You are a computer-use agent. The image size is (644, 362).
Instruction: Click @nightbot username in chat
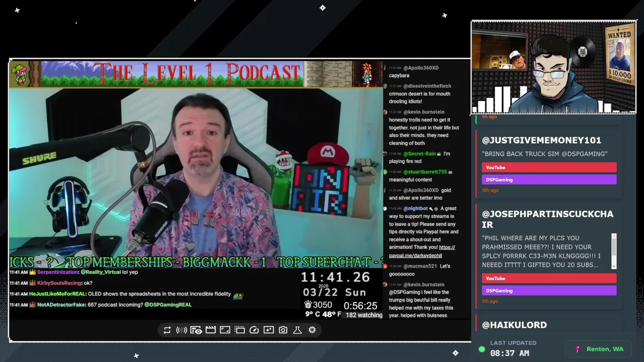click(x=416, y=208)
